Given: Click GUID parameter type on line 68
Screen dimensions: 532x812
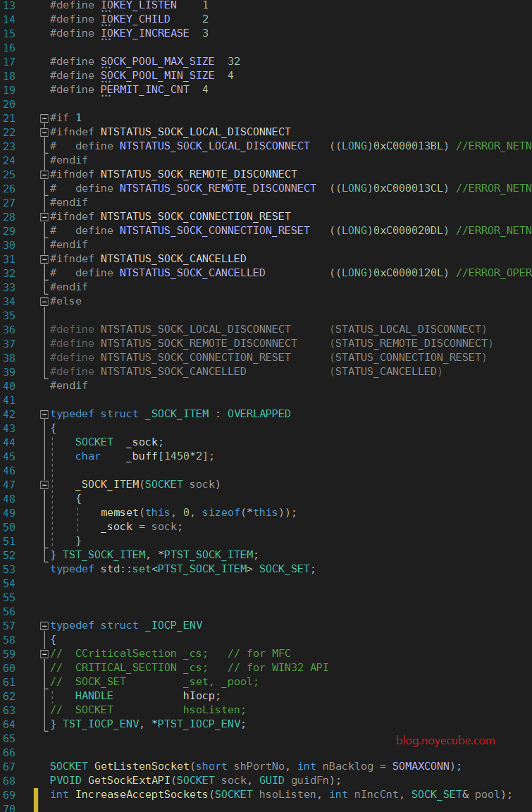Looking at the screenshot, I should tap(272, 780).
